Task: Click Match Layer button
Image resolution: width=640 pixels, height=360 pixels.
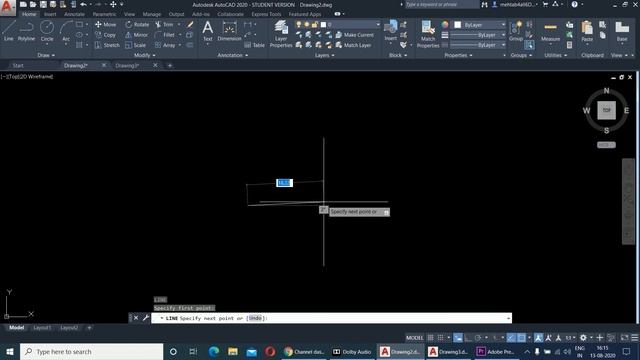Action: tap(353, 45)
